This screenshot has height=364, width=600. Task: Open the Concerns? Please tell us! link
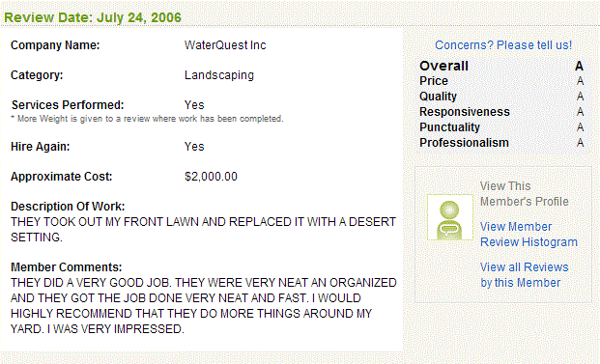point(503,45)
